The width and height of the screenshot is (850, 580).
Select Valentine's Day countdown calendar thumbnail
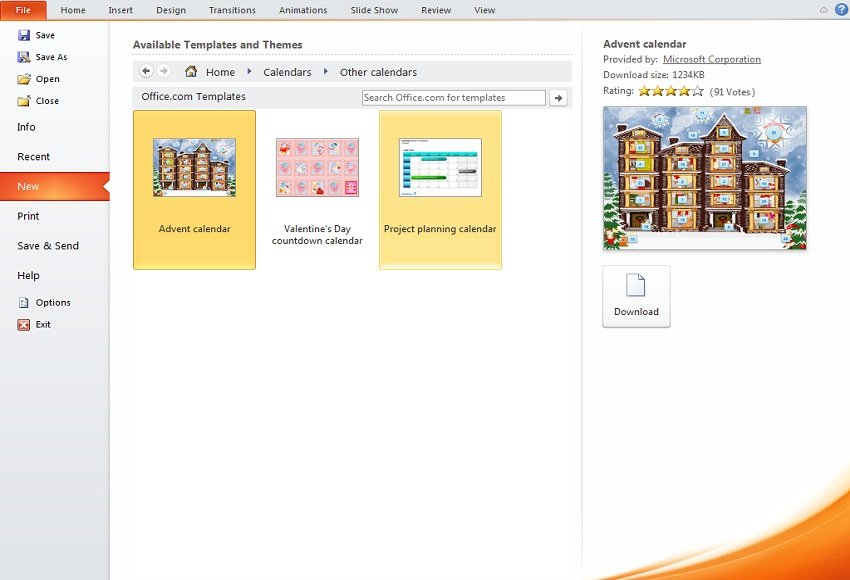[317, 167]
